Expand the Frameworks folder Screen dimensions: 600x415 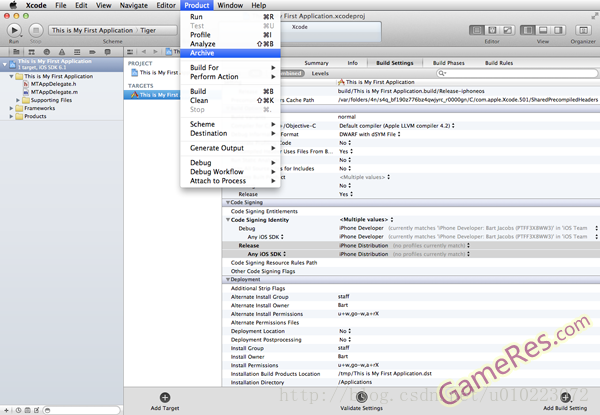coord(11,108)
